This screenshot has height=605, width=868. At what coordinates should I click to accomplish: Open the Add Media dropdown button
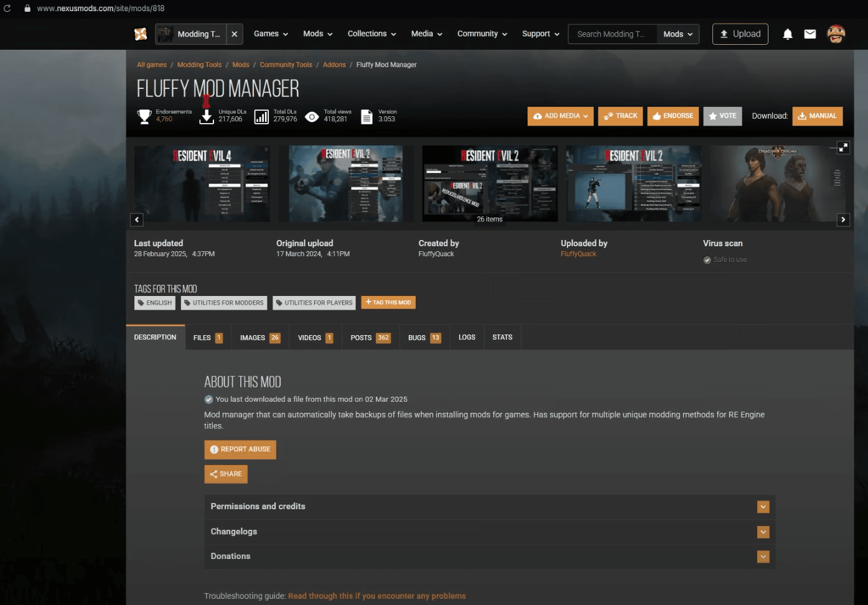point(561,116)
